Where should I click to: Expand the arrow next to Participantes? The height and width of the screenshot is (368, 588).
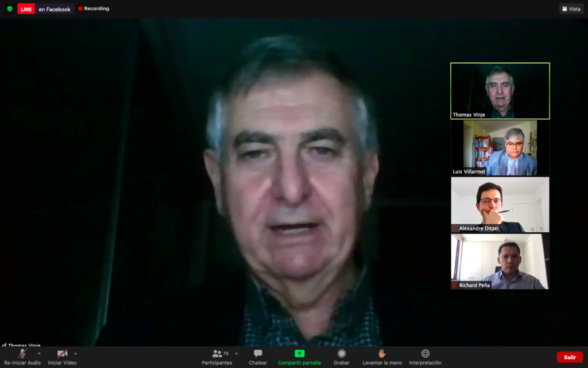[236, 354]
